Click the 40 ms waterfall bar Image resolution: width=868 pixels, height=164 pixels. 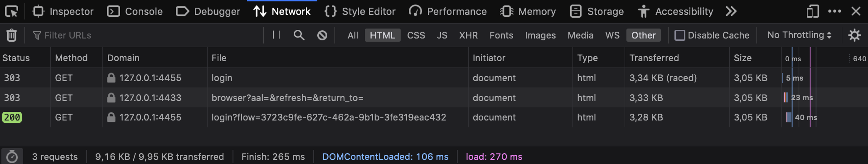click(790, 117)
